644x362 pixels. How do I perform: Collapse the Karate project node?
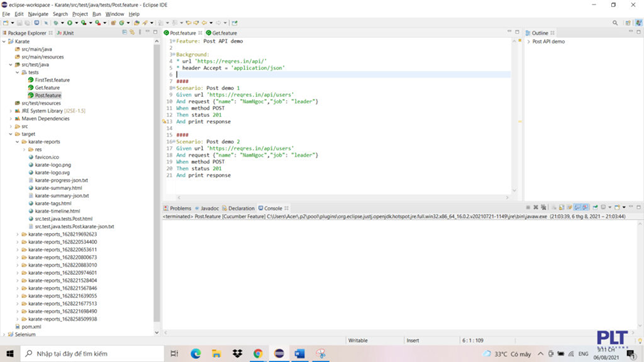(x=4, y=42)
